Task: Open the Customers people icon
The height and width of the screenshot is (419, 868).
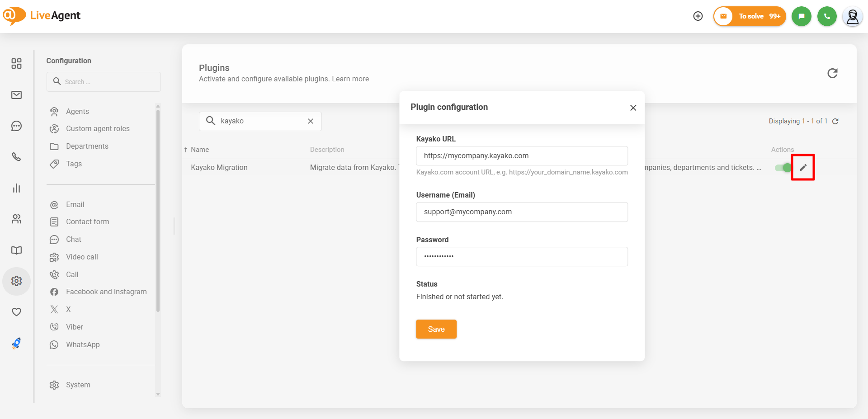Action: 17,219
